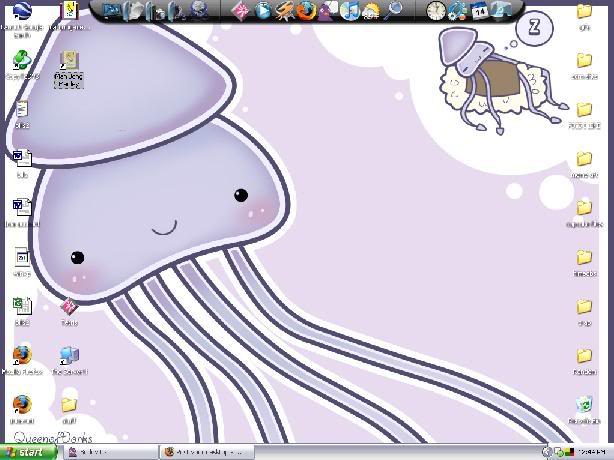Select the Excel spreadsheet file on the desktop
The width and height of the screenshot is (614, 460).
click(22, 311)
